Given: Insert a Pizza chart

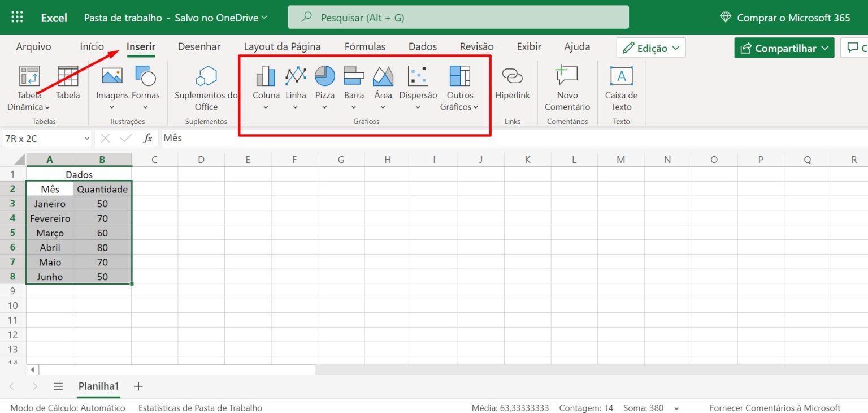Looking at the screenshot, I should click(324, 85).
